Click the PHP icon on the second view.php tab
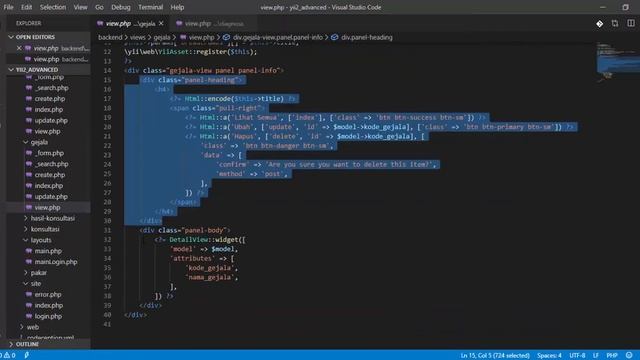The height and width of the screenshot is (360, 640). pyautogui.click(x=179, y=24)
